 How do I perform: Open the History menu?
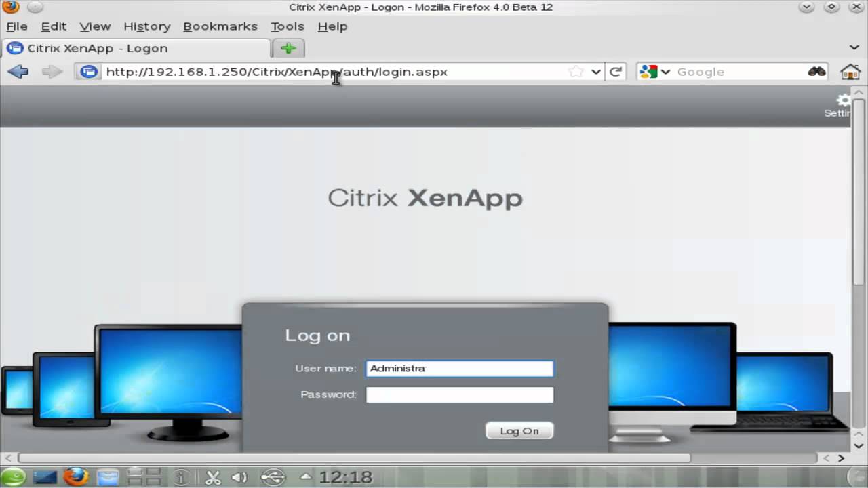[x=146, y=26]
